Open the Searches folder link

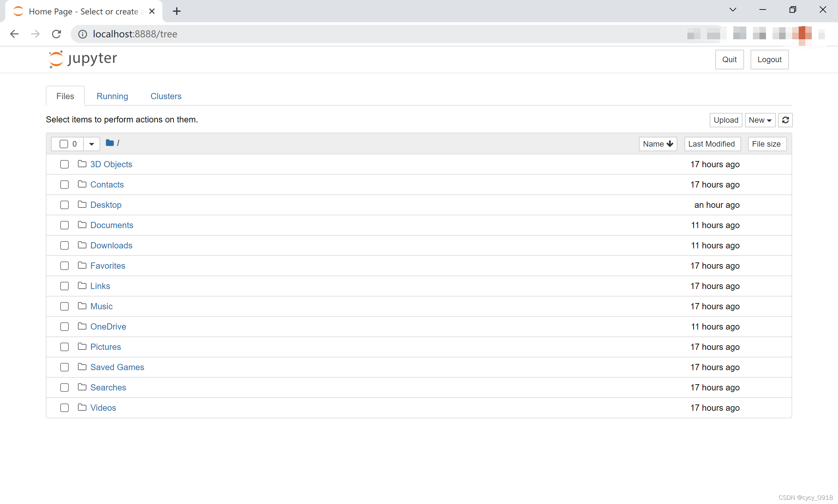(x=108, y=387)
